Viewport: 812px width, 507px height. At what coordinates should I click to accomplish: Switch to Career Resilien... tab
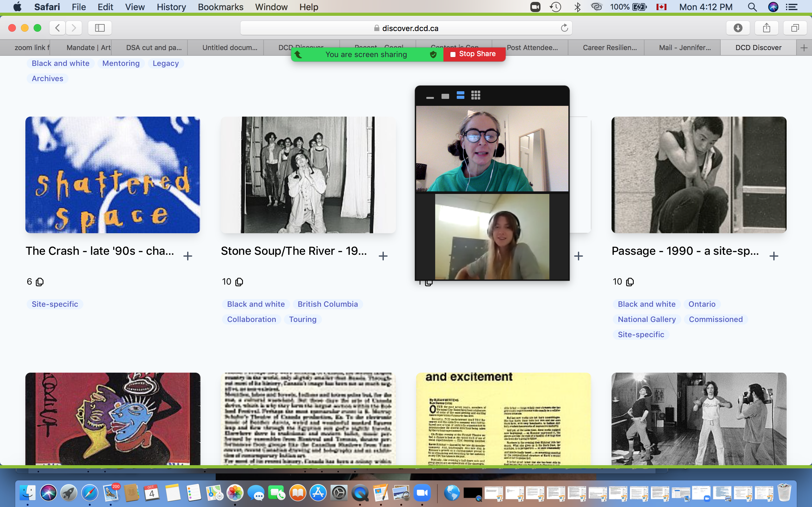[610, 48]
